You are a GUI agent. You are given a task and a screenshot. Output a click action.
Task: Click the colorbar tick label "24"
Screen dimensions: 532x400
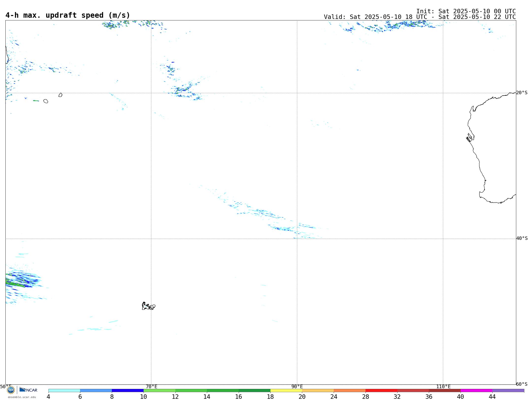[x=334, y=397]
